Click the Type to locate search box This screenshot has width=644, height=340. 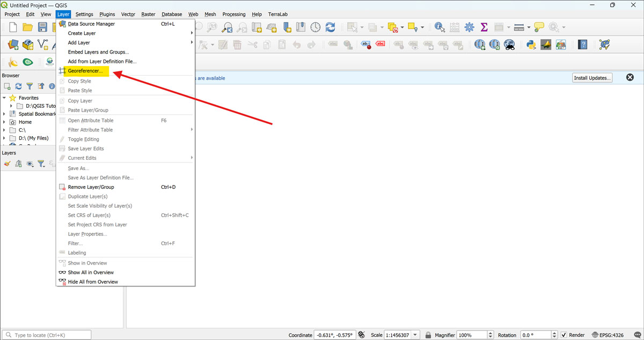(x=47, y=335)
